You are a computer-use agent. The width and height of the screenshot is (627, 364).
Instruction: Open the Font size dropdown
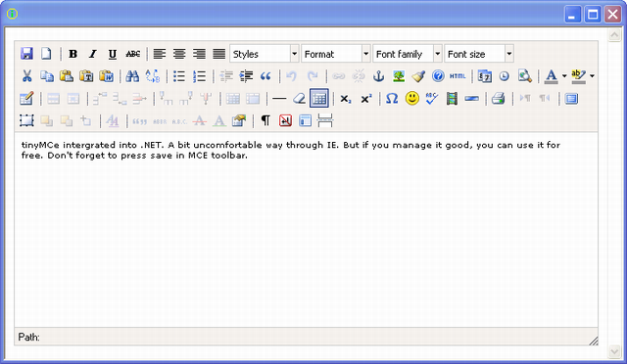(x=479, y=54)
